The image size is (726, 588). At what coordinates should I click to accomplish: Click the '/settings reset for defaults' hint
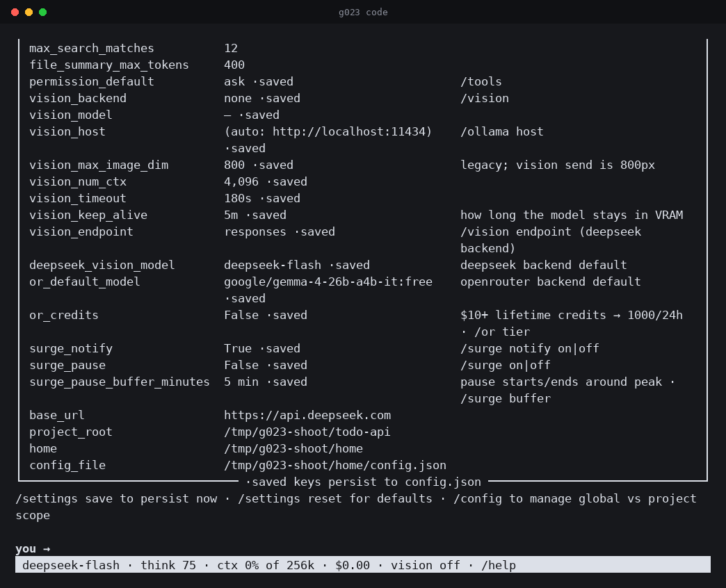pos(335,498)
